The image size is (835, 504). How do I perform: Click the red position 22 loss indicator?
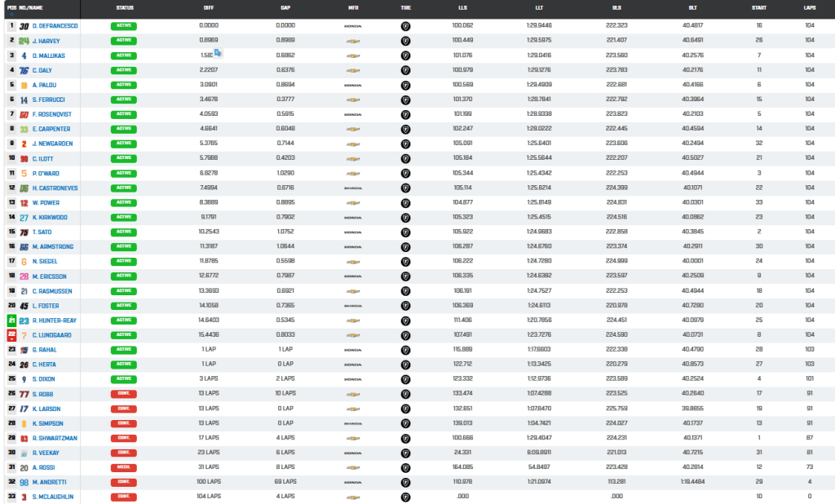point(11,335)
